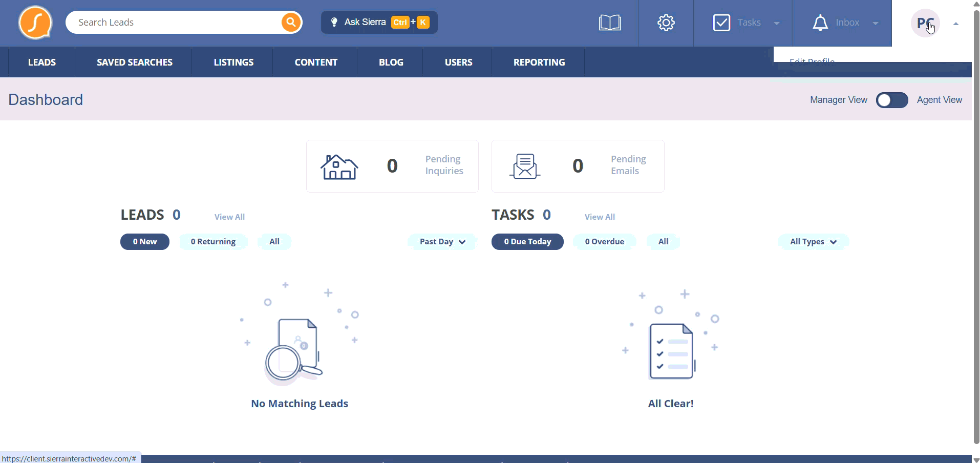Click the Tasks checkmark icon
980x463 pixels.
coord(721,23)
